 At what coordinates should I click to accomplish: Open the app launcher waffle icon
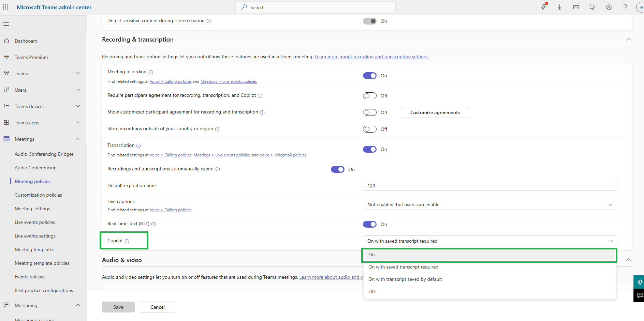coord(6,7)
